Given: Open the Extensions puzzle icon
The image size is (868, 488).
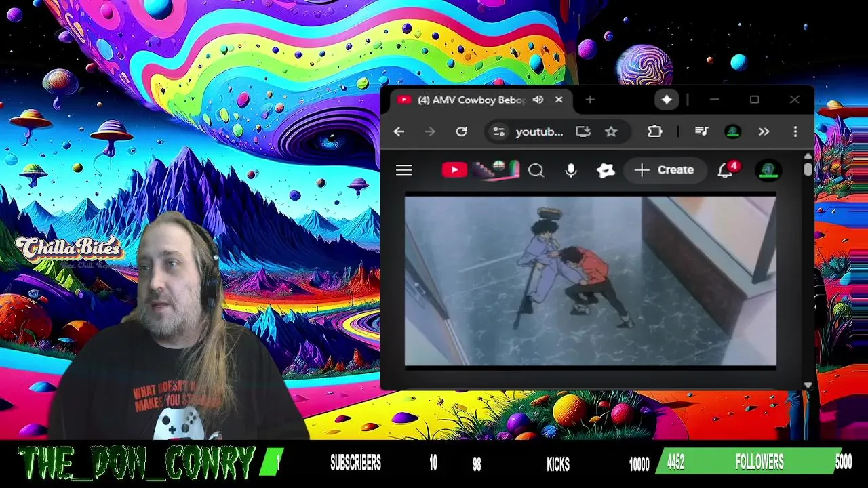Looking at the screenshot, I should (x=655, y=131).
